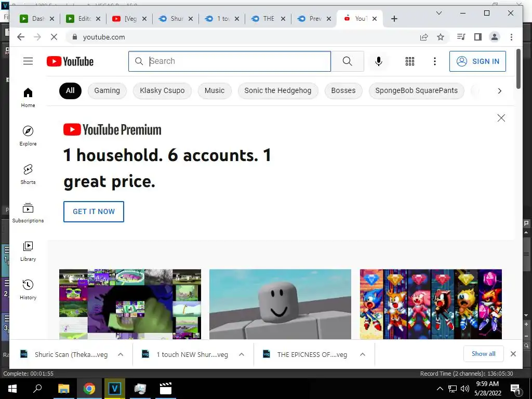Image resolution: width=532 pixels, height=399 pixels.
Task: Open File Explorer from the taskbar
Action: click(x=63, y=389)
